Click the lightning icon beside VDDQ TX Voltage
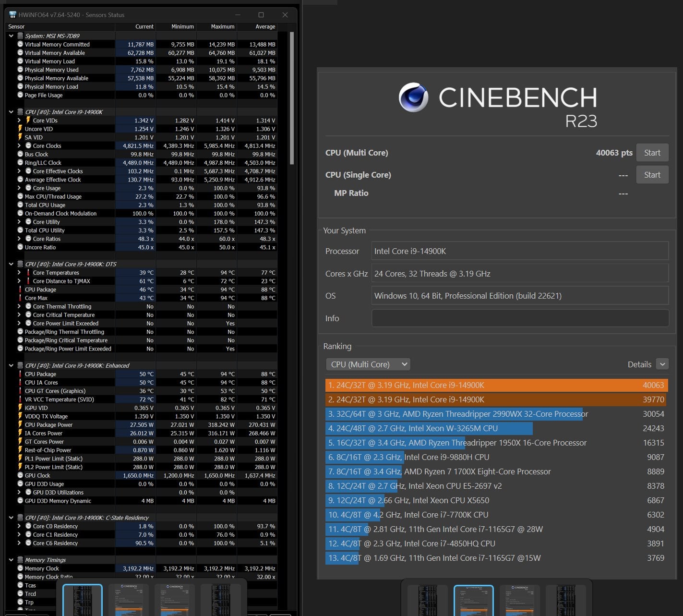Viewport: 683px width, 616px height. [20, 416]
